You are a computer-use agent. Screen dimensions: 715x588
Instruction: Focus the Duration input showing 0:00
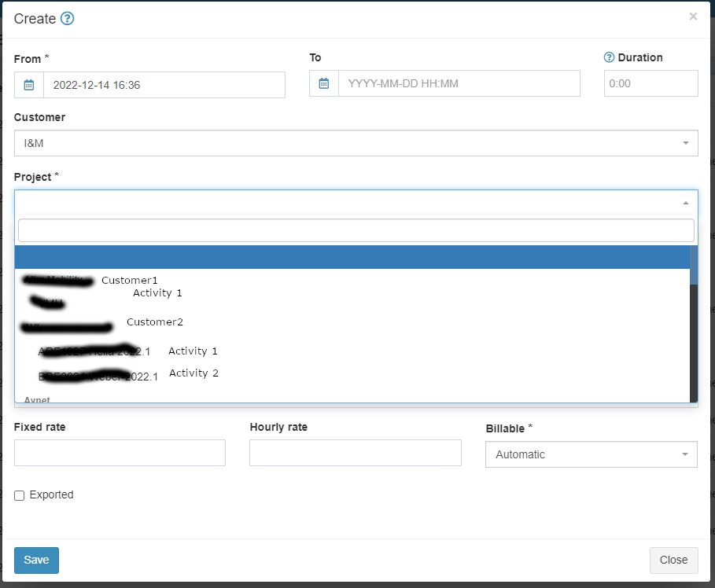[651, 83]
